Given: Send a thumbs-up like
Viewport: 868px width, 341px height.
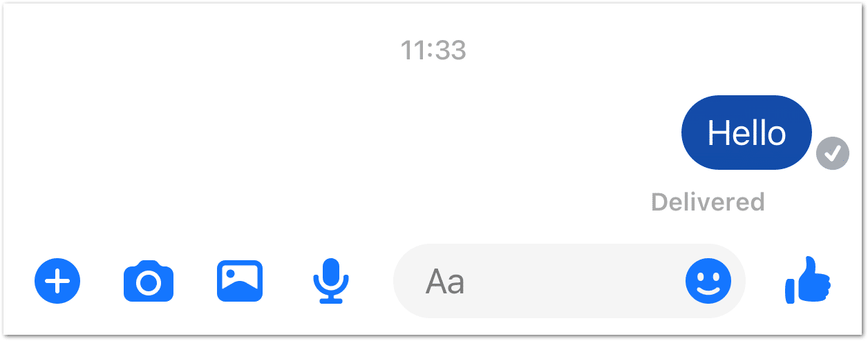Looking at the screenshot, I should [x=808, y=280].
